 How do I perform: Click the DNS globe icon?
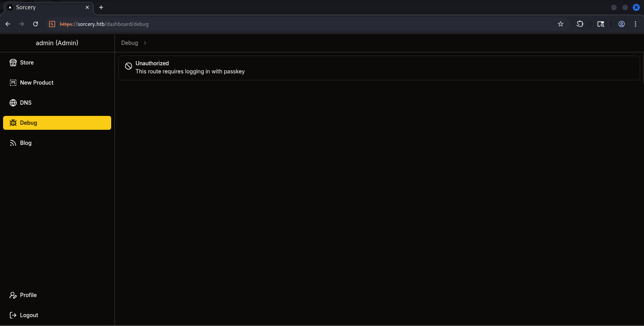coord(13,103)
